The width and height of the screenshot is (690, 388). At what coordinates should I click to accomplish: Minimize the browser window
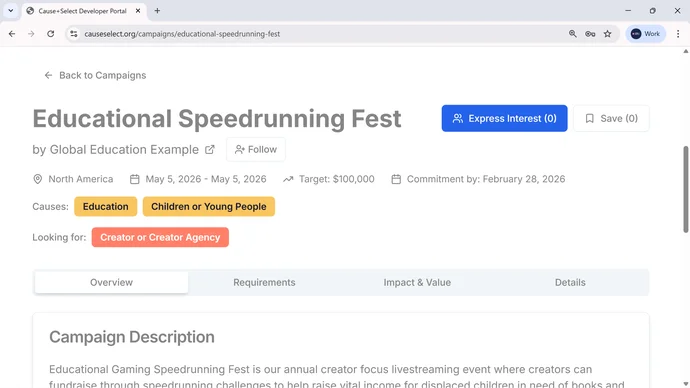coord(628,11)
